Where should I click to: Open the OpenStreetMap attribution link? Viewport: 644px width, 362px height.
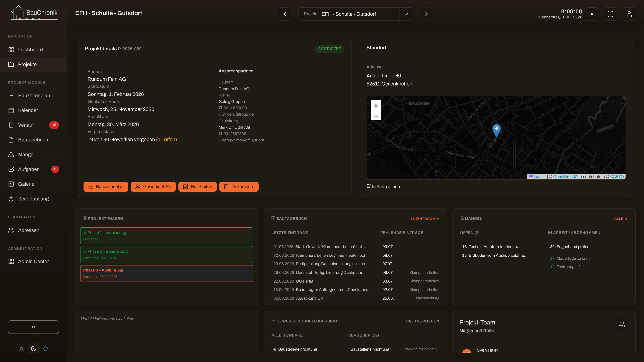(568, 177)
